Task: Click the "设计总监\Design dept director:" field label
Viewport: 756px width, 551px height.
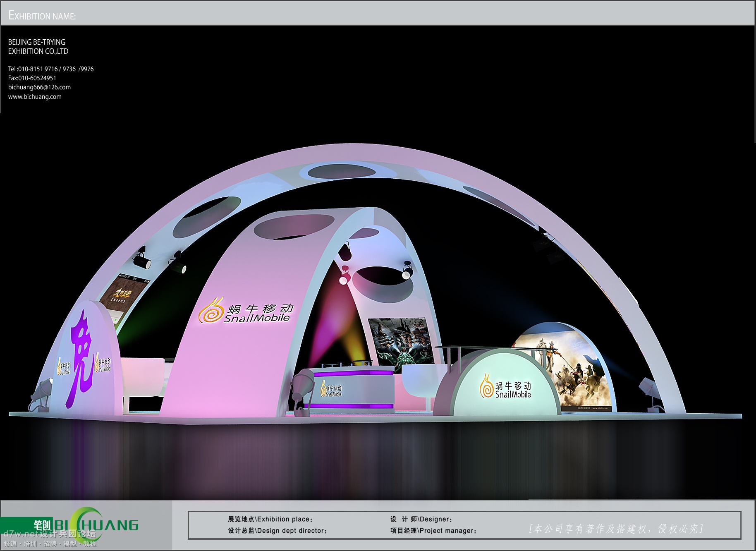Action: [x=277, y=531]
